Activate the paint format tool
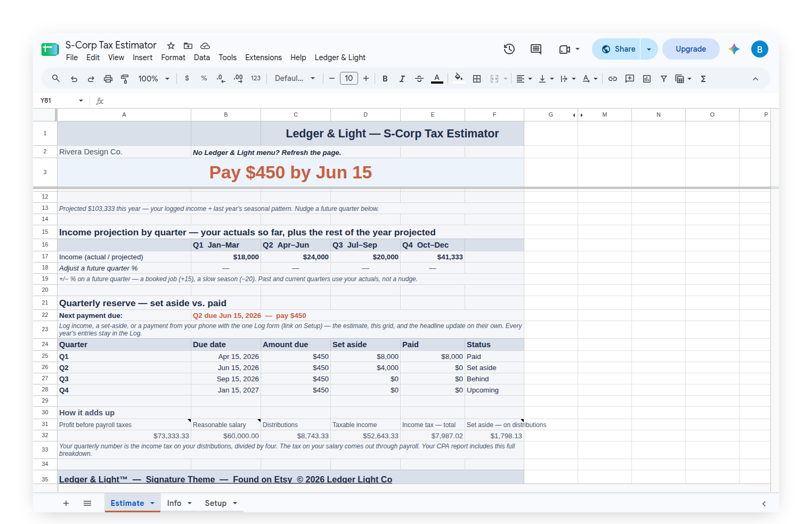 click(x=125, y=78)
